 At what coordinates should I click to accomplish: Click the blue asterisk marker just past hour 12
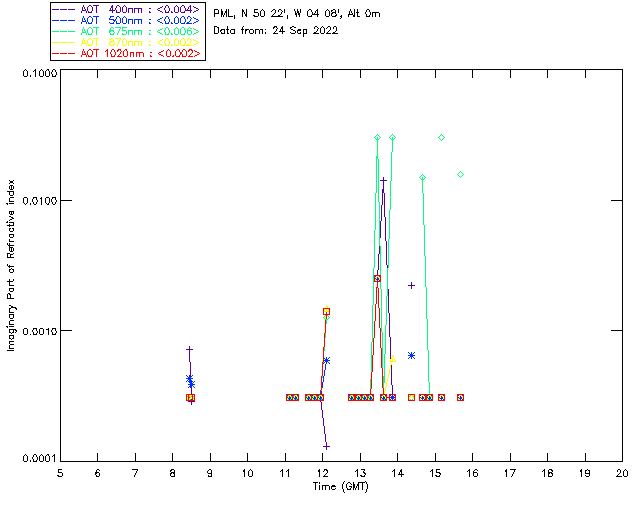[x=326, y=361]
